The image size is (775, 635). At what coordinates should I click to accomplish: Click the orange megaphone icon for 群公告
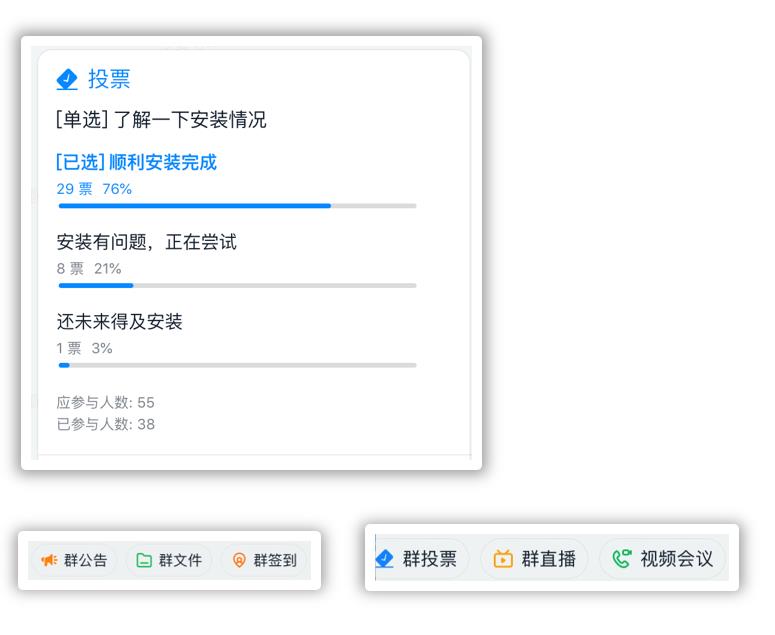(x=49, y=560)
